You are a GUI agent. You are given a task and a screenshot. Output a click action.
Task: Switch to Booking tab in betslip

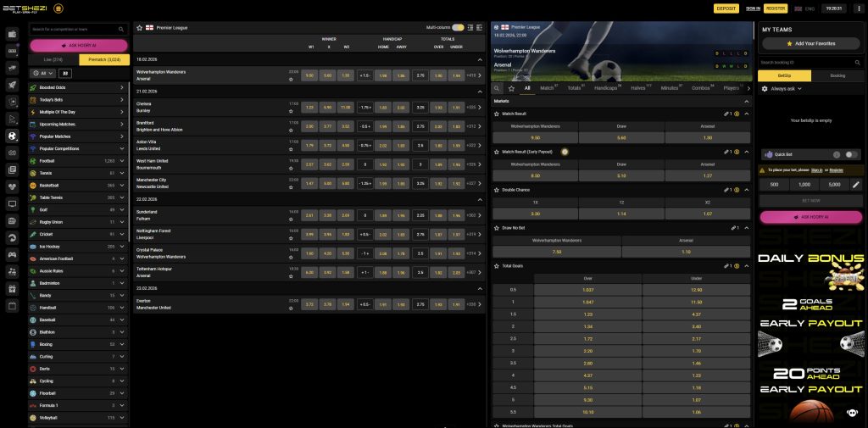coord(837,76)
